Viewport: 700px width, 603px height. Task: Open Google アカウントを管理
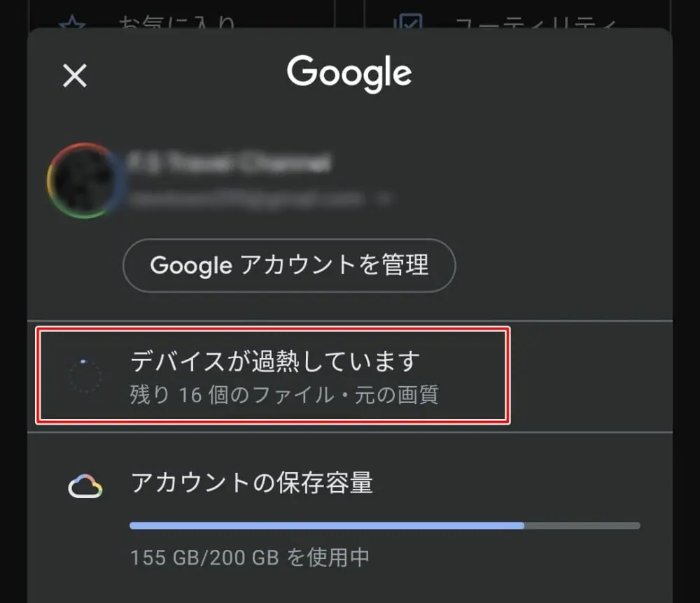[x=289, y=265]
